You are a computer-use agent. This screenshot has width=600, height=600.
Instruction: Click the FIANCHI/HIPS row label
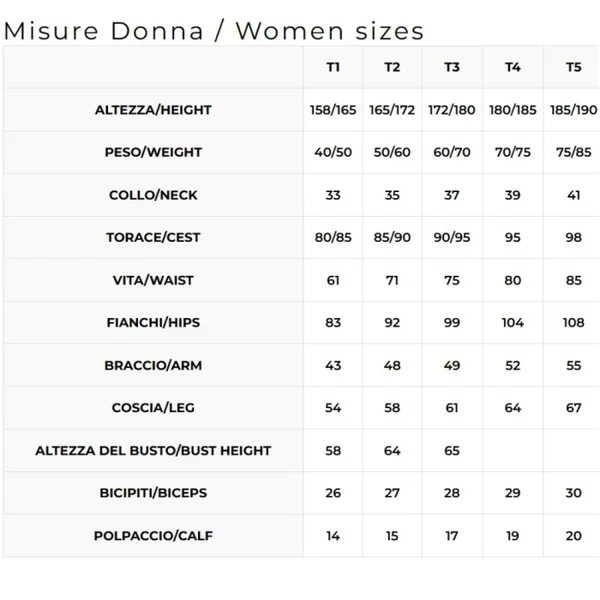(x=154, y=323)
